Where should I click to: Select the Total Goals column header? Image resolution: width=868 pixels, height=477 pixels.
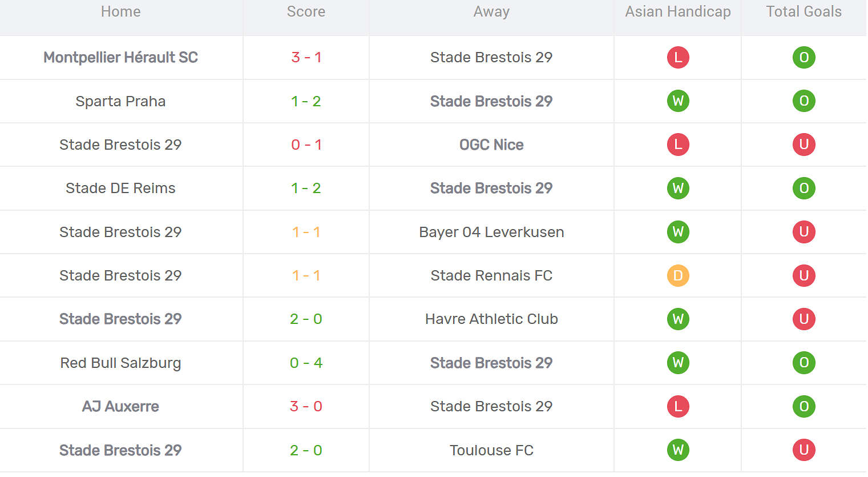point(804,11)
